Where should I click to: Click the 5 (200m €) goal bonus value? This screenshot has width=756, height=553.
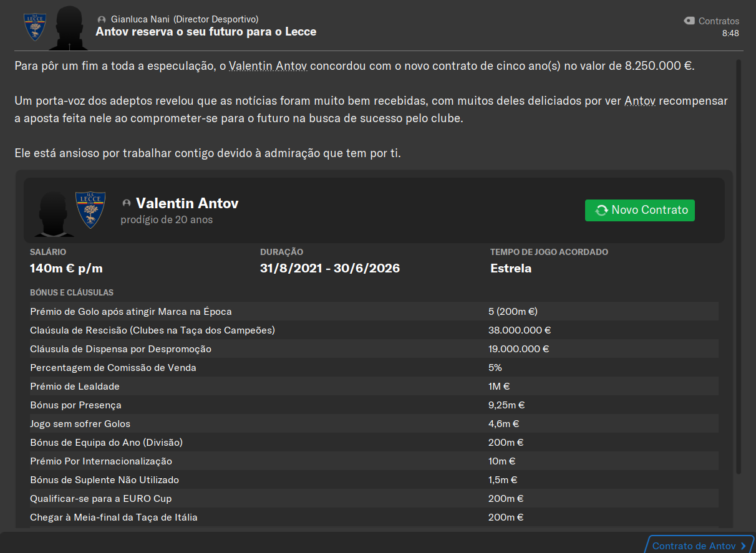(513, 311)
